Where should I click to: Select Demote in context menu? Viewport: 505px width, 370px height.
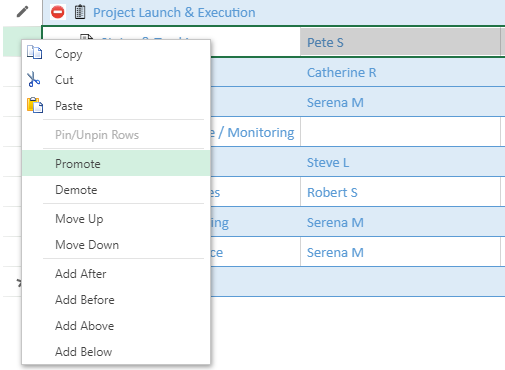coord(116,190)
